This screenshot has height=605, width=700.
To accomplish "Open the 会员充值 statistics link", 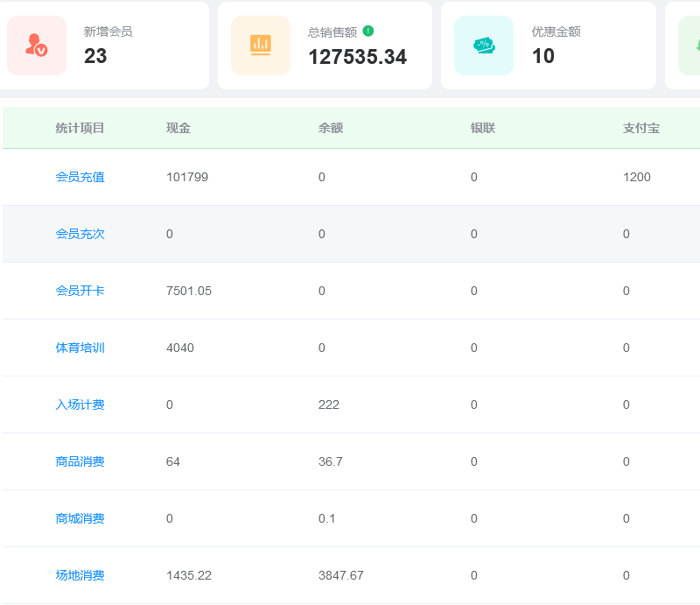I will [80, 177].
